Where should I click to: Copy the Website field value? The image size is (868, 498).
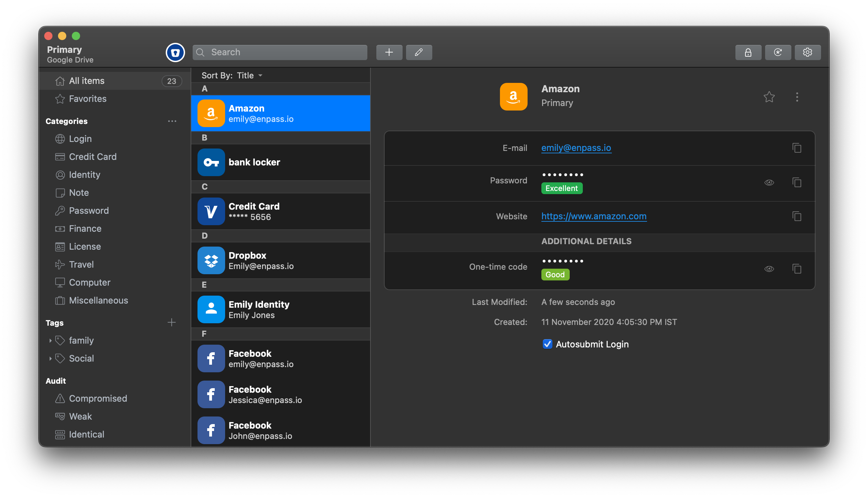(x=797, y=217)
